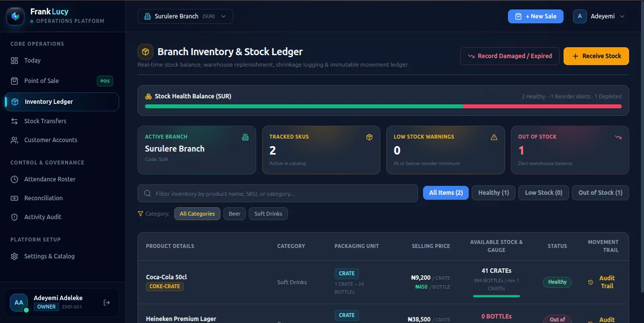Select the Low Stock (0) filter
Image resolution: width=644 pixels, height=323 pixels.
pos(544,193)
